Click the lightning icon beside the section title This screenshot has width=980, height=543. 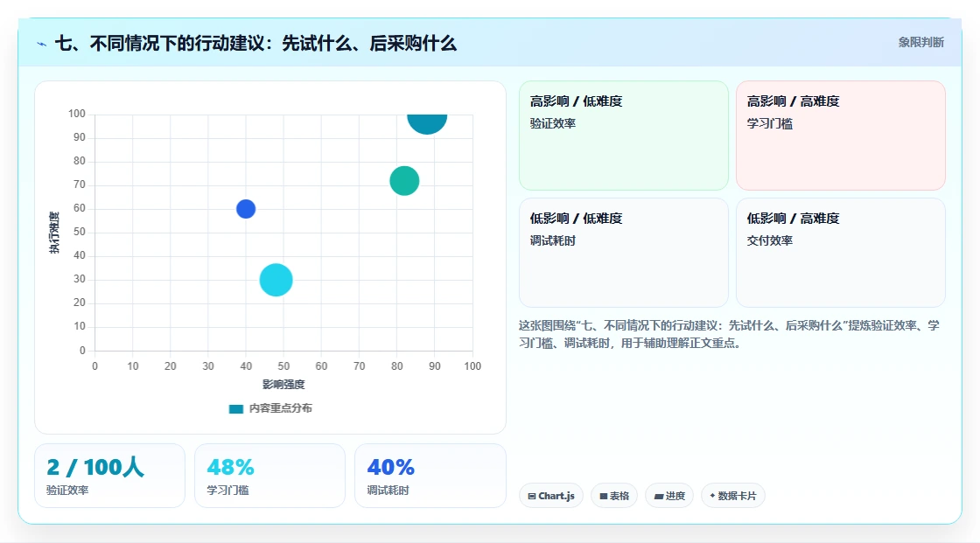point(42,44)
